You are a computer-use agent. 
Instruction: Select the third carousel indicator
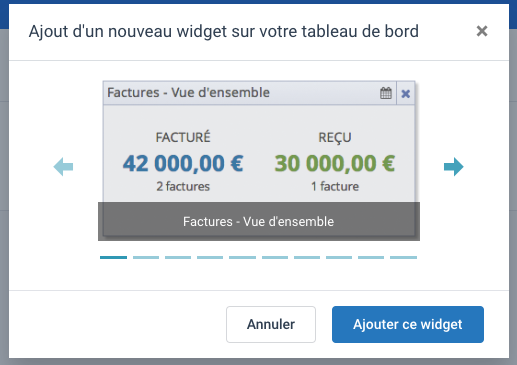[178, 257]
